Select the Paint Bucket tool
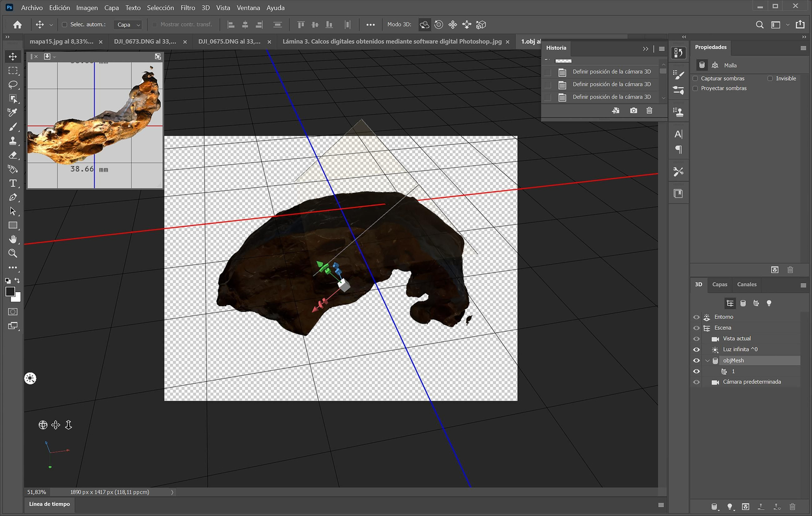812x516 pixels. coord(13,169)
